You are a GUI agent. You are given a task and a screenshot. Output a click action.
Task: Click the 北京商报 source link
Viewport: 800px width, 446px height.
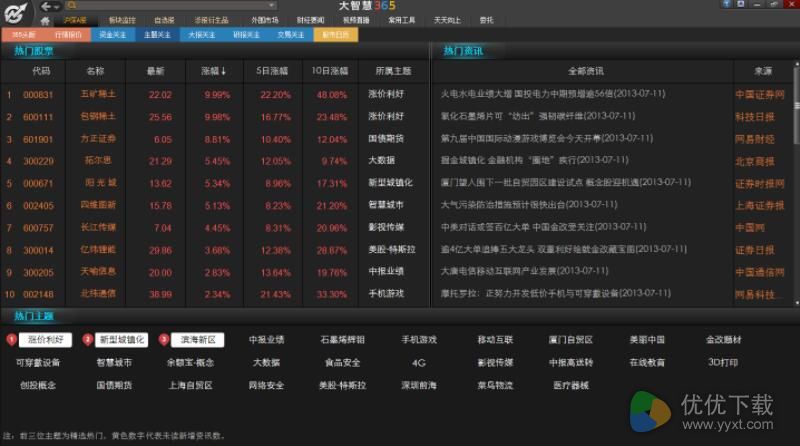[x=755, y=162]
